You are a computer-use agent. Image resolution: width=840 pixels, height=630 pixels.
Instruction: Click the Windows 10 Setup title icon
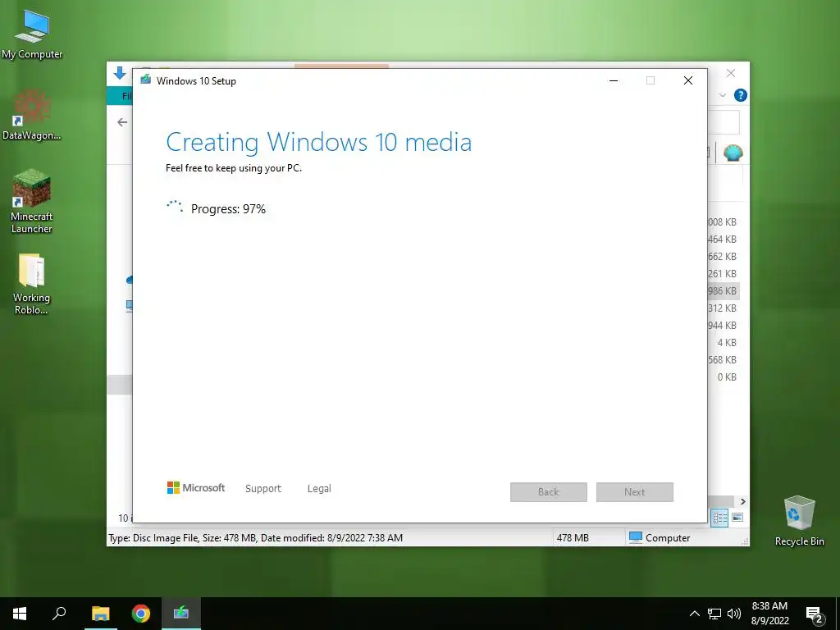pyautogui.click(x=146, y=80)
